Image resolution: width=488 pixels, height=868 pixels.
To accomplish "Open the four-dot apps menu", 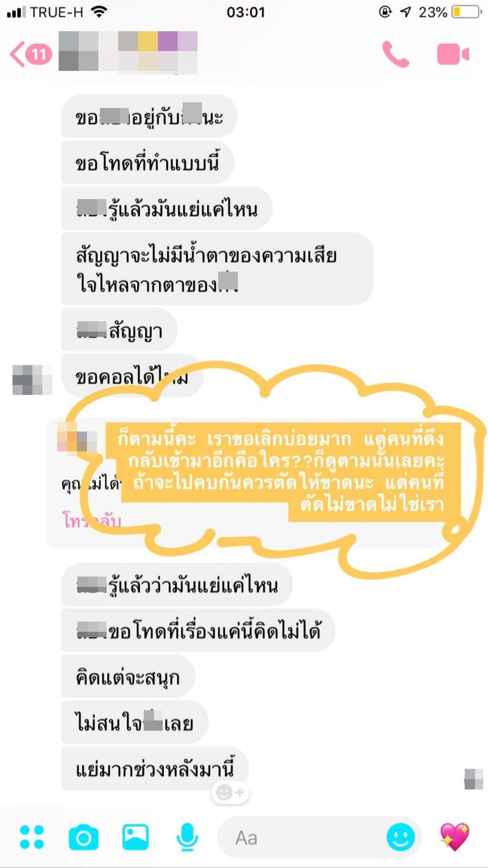I will point(32,837).
